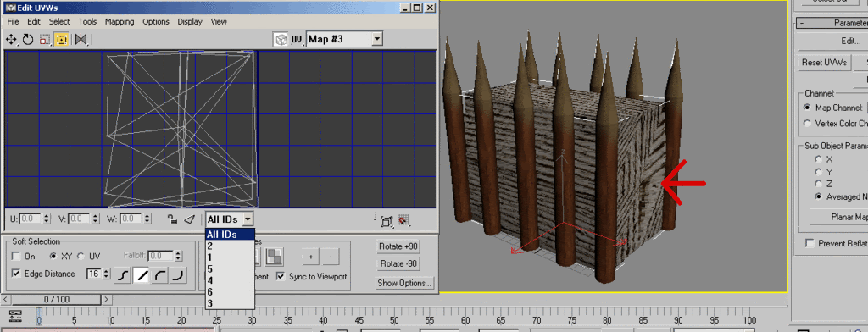Image resolution: width=868 pixels, height=332 pixels.
Task: Click the zoom region icon near bottom right
Action: point(387,221)
